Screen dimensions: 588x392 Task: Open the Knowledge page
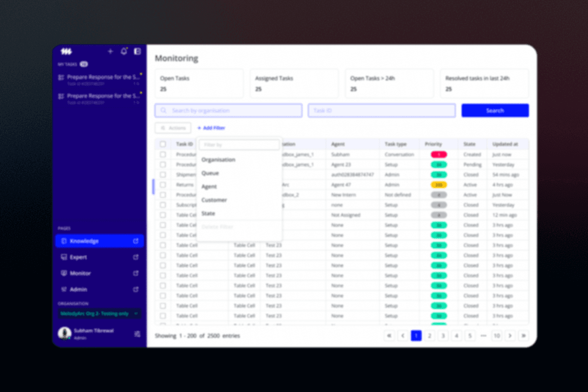[x=100, y=241]
